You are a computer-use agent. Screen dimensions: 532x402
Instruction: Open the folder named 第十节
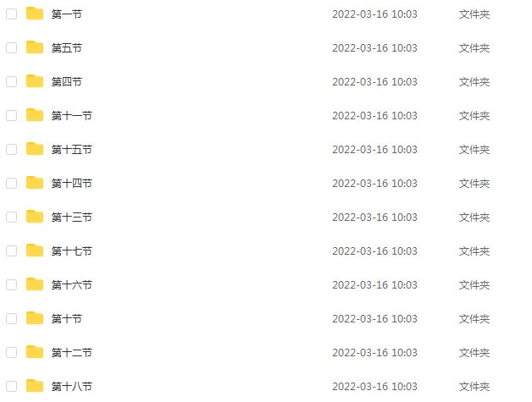[x=66, y=319]
